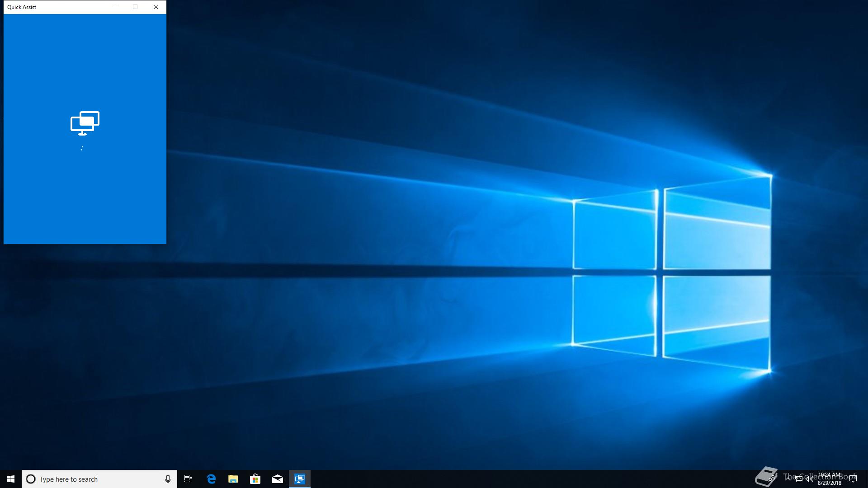Click the Quick Assist monitor logo
The width and height of the screenshot is (868, 488).
coord(85,123)
